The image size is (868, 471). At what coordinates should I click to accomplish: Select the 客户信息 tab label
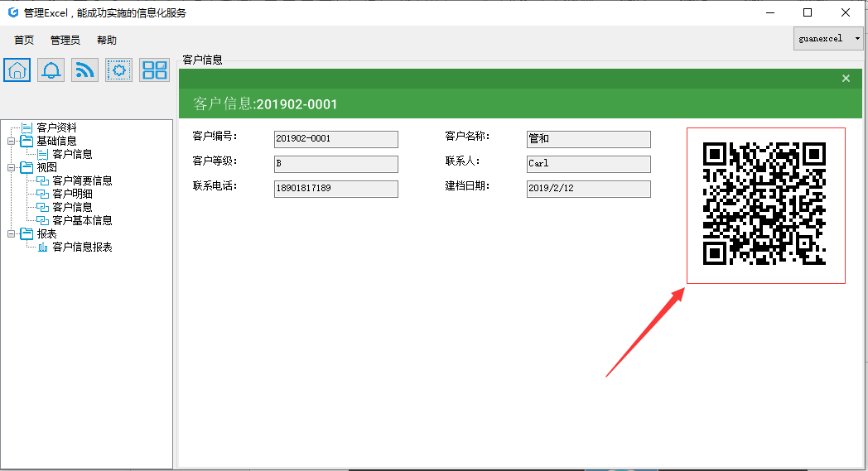[203, 60]
